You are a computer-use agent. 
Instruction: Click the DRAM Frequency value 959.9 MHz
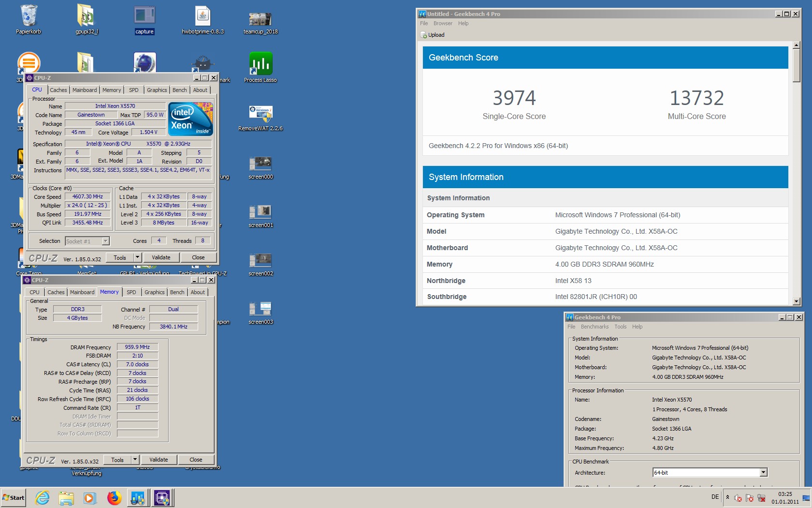(x=137, y=347)
